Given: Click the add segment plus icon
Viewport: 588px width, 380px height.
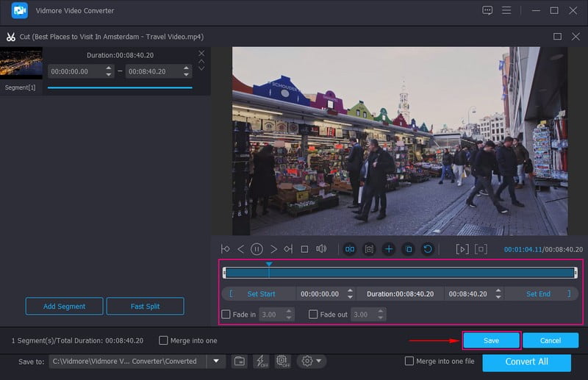Looking at the screenshot, I should click(389, 249).
